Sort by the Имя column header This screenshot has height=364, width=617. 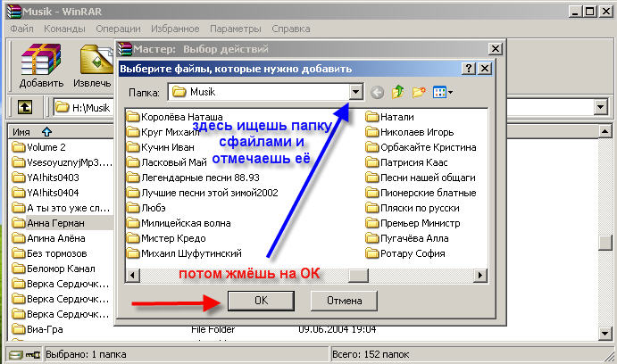[x=60, y=132]
